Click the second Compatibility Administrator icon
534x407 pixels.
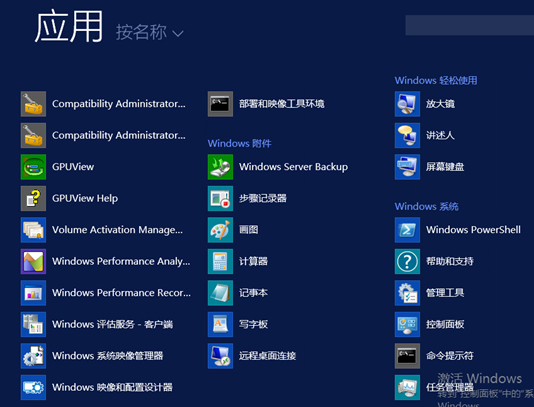pyautogui.click(x=33, y=135)
